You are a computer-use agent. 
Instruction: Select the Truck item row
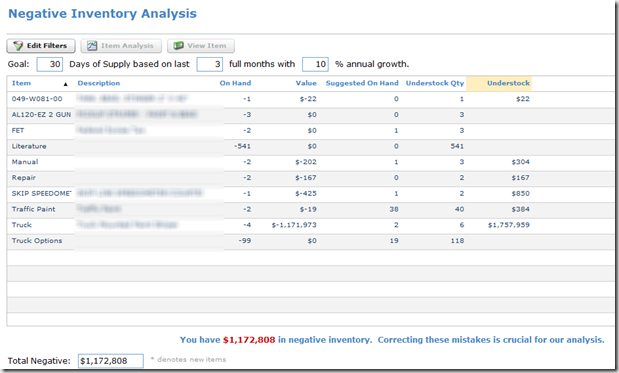310,225
